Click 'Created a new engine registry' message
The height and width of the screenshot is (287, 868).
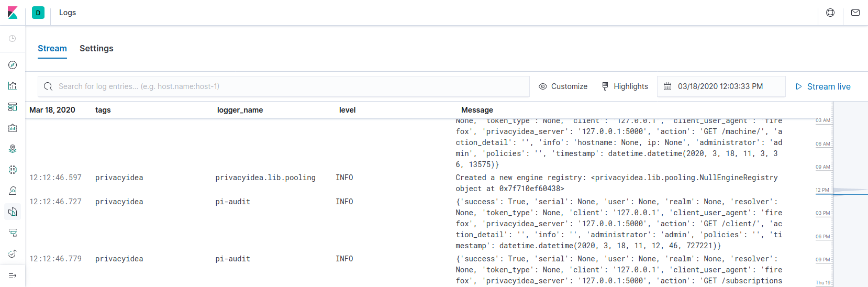click(617, 183)
